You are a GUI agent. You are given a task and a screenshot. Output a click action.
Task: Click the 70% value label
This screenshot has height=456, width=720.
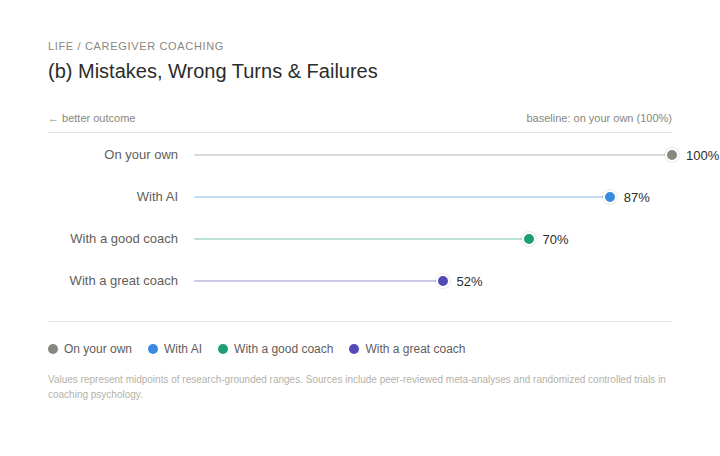[555, 240]
